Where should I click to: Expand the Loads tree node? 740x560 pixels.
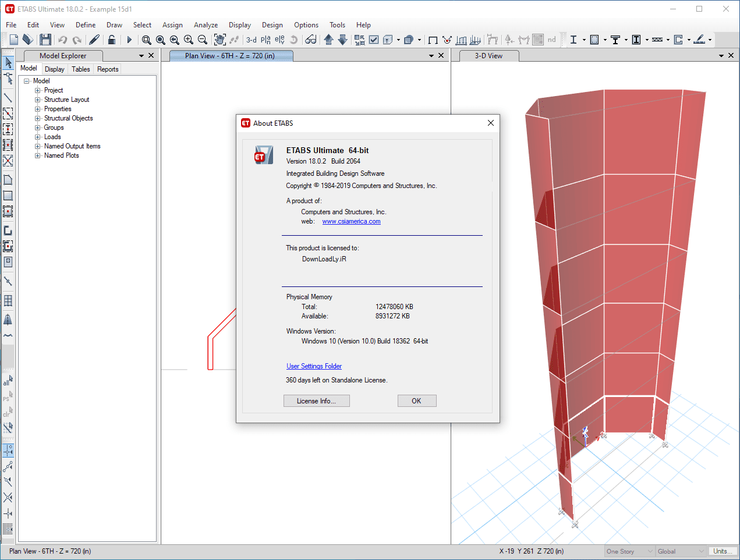[x=38, y=137]
